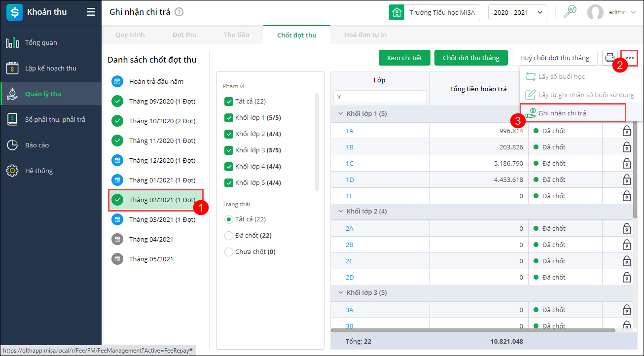
Task: Open the Chốt đợt thu tab
Action: tap(297, 35)
